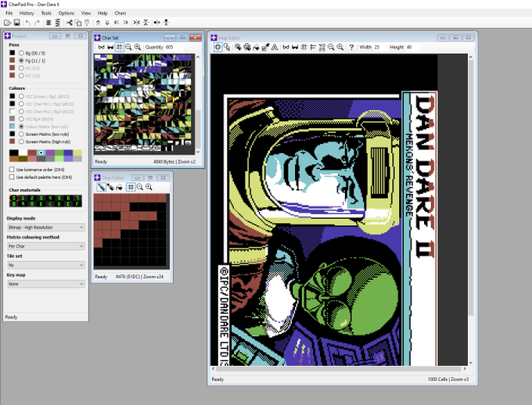This screenshot has height=405, width=532.
Task: Select the Colour Matrix (low nyb) radio
Action: click(21, 127)
